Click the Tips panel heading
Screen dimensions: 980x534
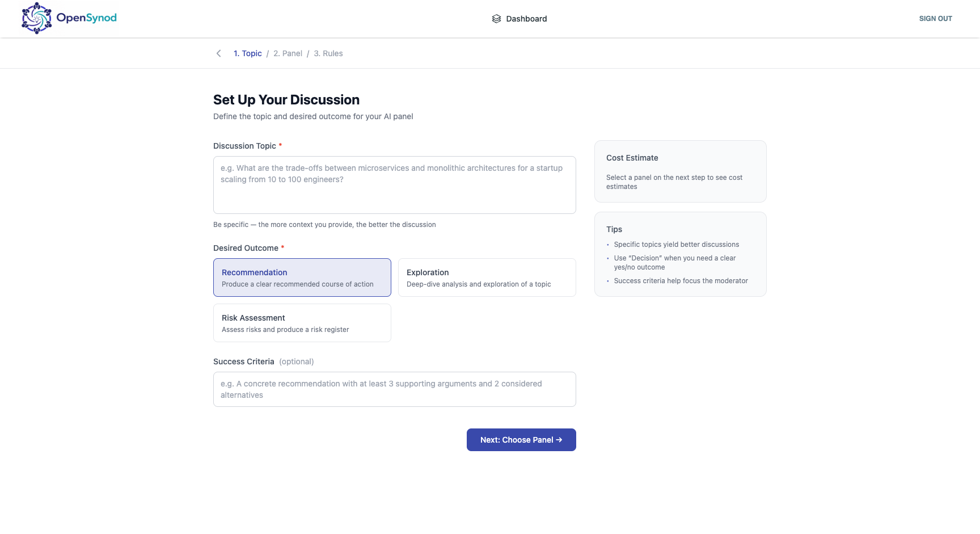614,229
